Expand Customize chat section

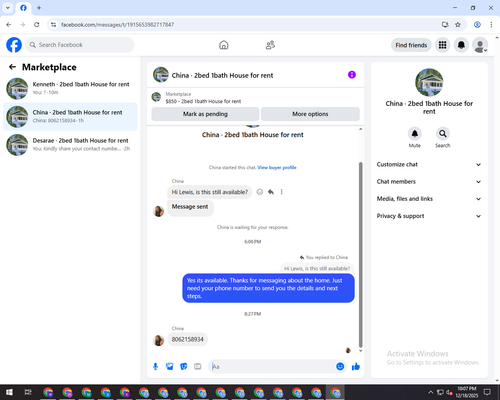pyautogui.click(x=429, y=164)
